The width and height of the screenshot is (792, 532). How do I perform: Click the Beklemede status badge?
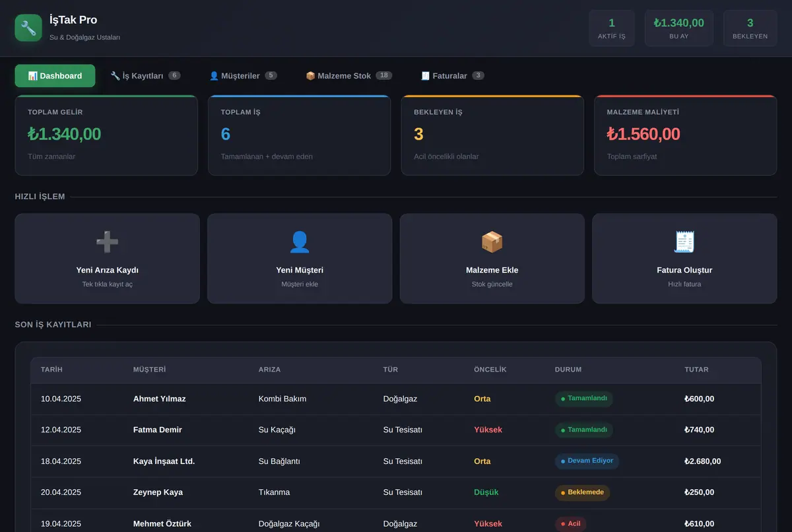582,492
